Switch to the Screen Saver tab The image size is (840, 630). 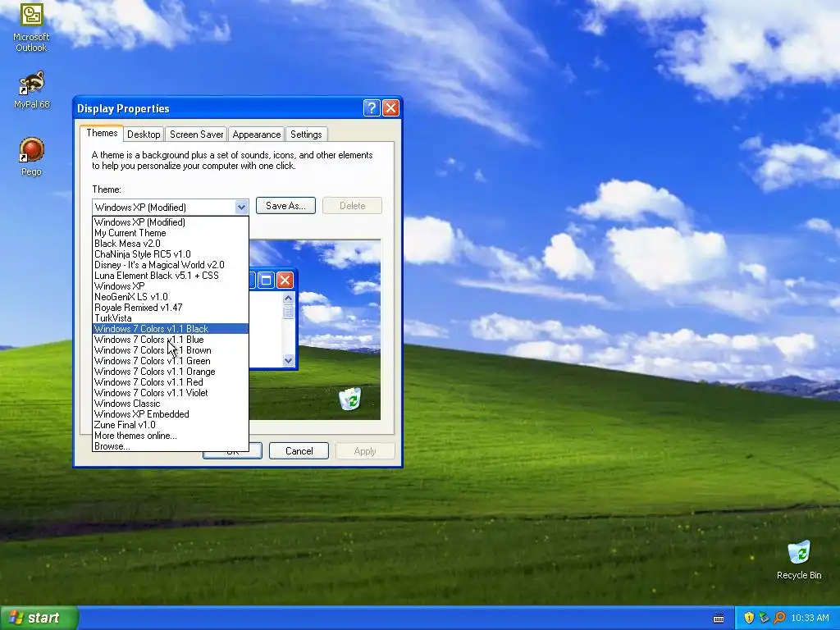pyautogui.click(x=197, y=135)
